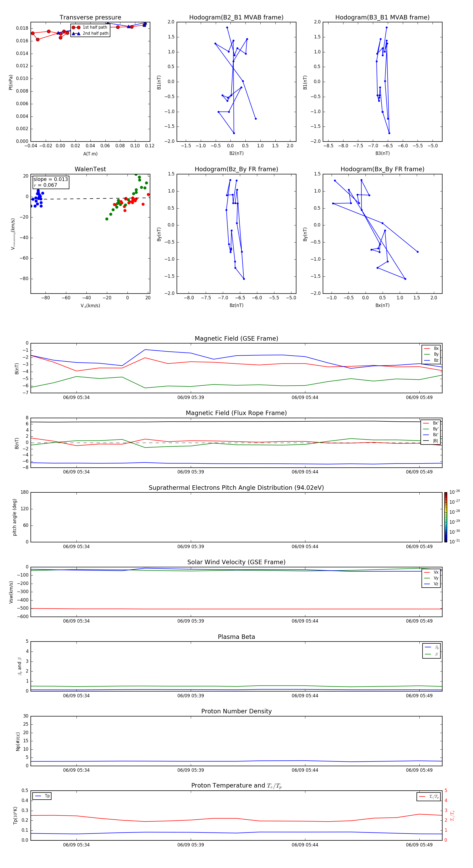
Task: Select "By'" in the Flux Rope legend
Action: [431, 429]
